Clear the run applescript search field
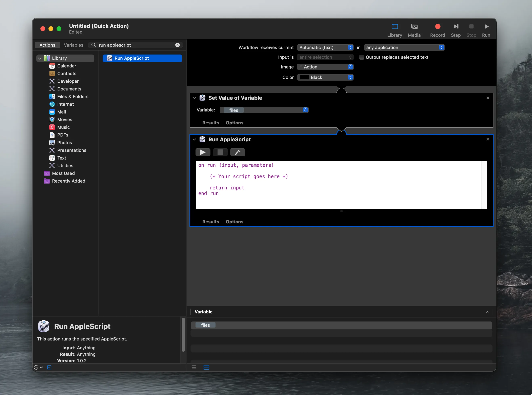Screen dimensions: 532x395 [x=177, y=45]
